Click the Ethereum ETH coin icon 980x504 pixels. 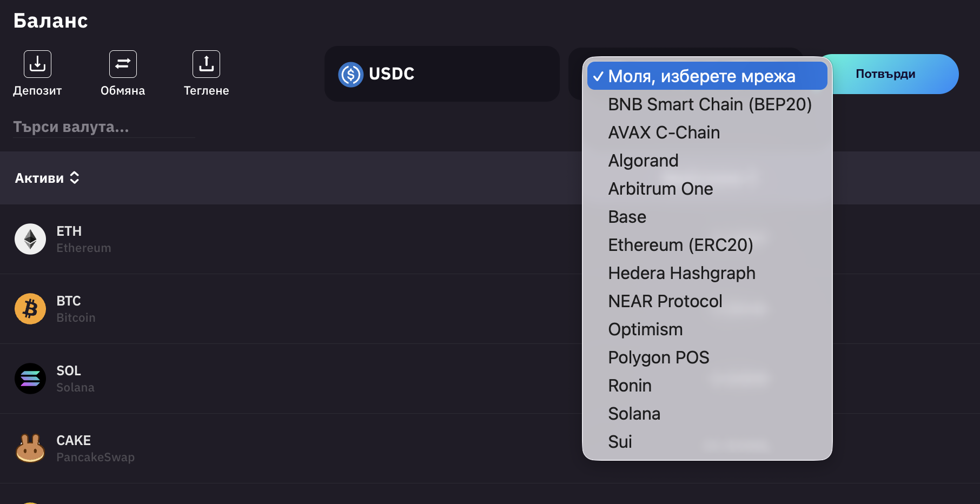(x=30, y=239)
